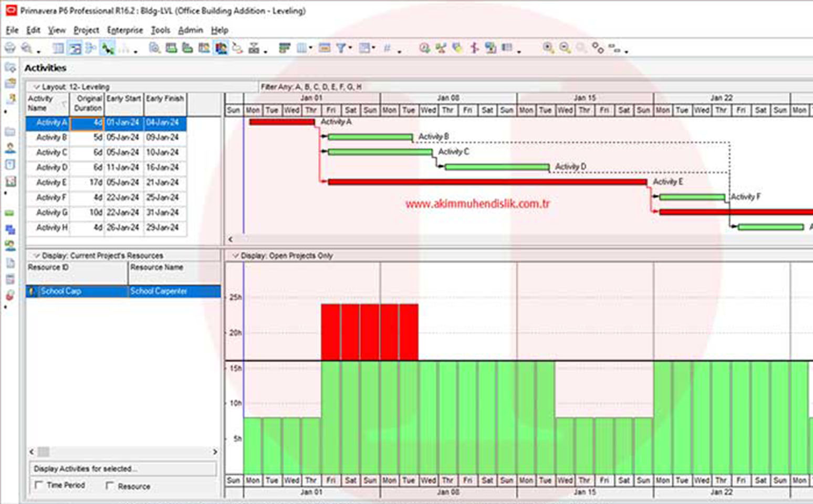The image size is (813, 504).
Task: Show the Resource Usage Spreadsheet icon
Action: pyautogui.click(x=204, y=48)
